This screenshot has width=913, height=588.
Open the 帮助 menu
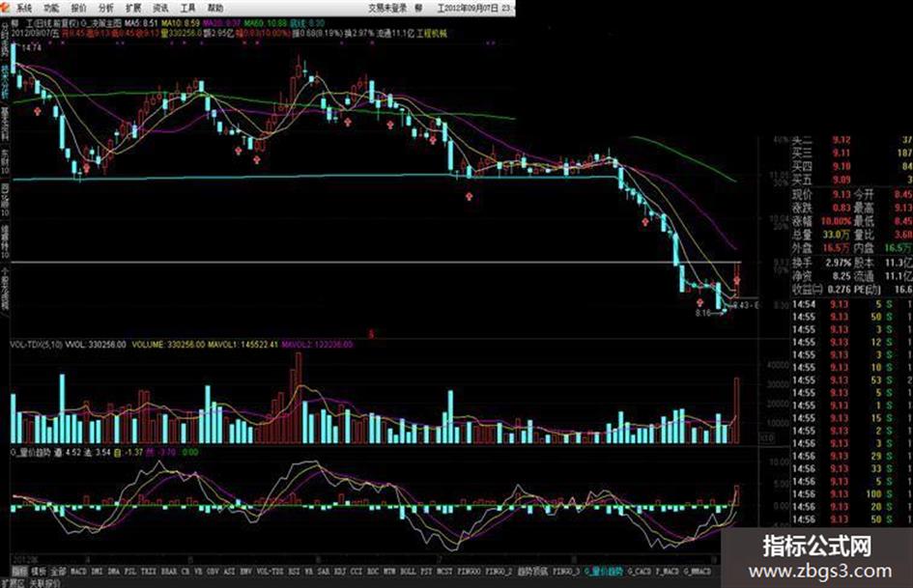pos(215,8)
